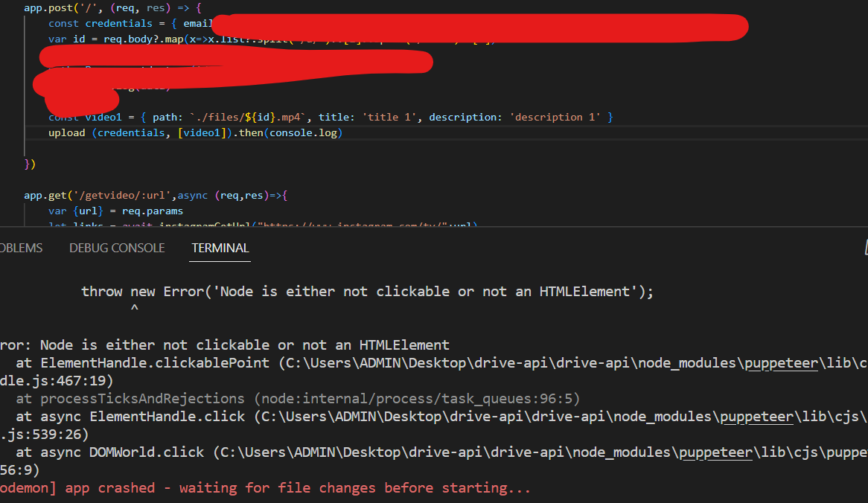Click "console.log" inside the then() call
This screenshot has height=503, width=868.
[304, 132]
